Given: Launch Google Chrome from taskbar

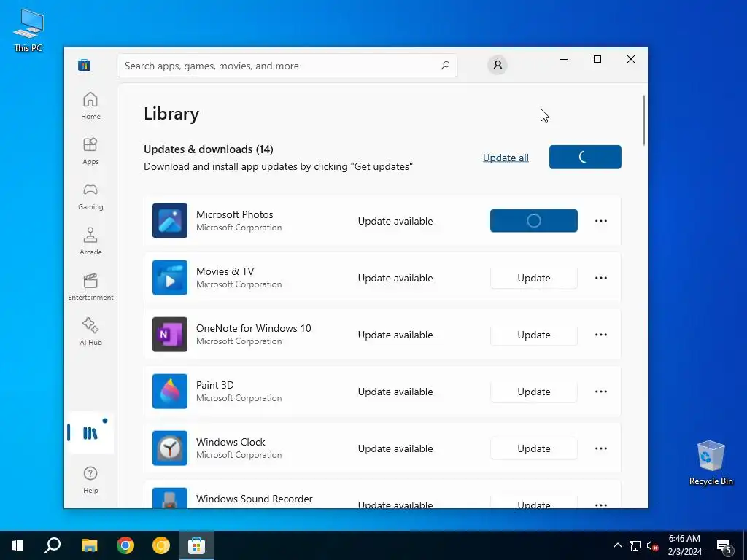Looking at the screenshot, I should pos(125,545).
